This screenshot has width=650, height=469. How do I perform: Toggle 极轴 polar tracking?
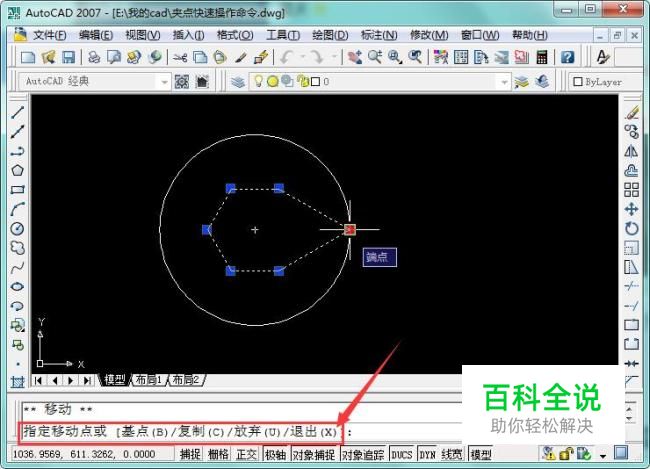pos(276,454)
